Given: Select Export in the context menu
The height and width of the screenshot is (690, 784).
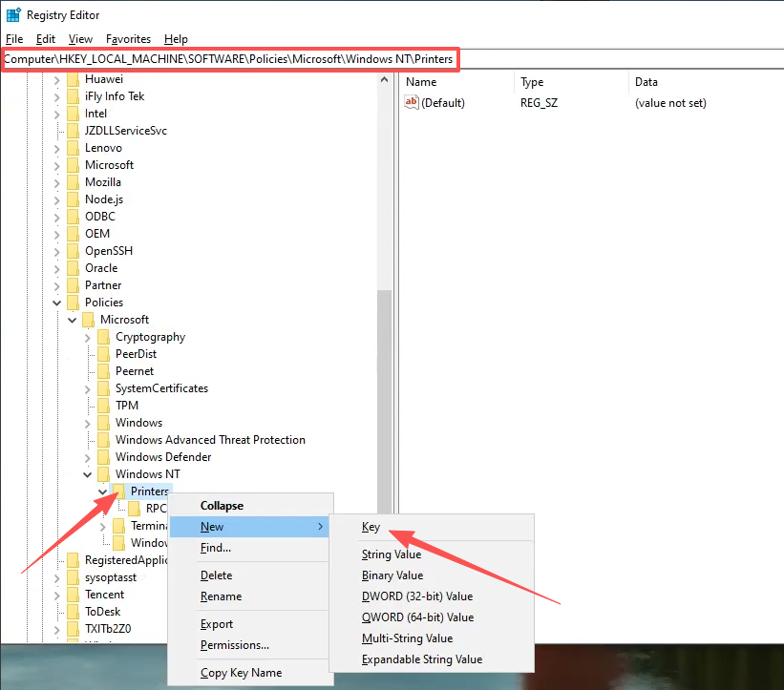Looking at the screenshot, I should (250, 624).
